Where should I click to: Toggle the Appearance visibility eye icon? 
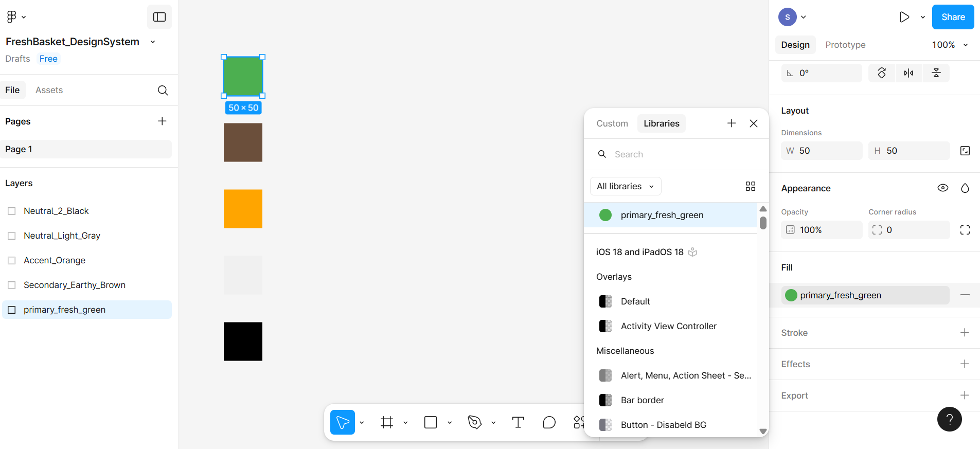tap(942, 188)
